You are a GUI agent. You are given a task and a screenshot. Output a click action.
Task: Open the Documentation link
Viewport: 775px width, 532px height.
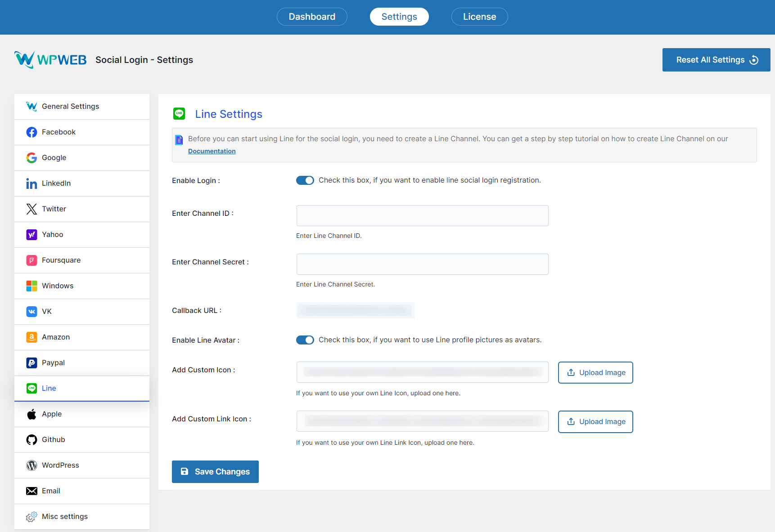pos(212,151)
